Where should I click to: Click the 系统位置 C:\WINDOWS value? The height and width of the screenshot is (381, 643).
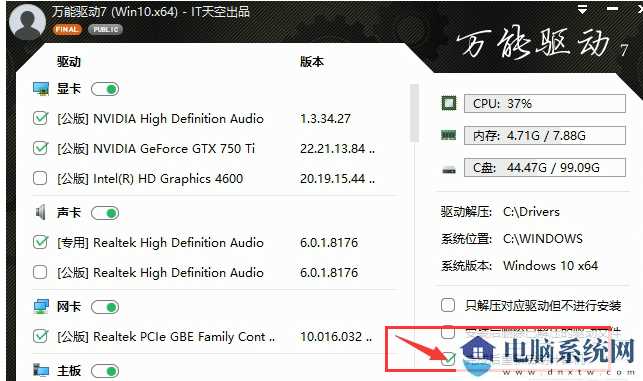click(543, 238)
